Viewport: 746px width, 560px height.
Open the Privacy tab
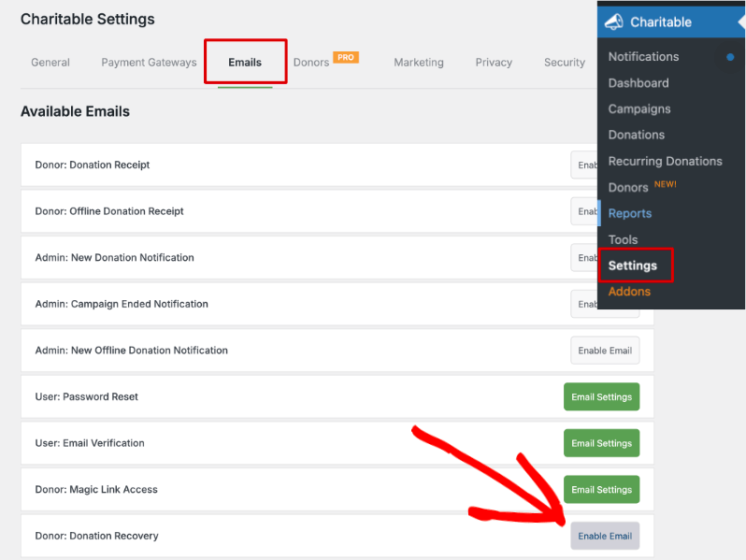(494, 63)
